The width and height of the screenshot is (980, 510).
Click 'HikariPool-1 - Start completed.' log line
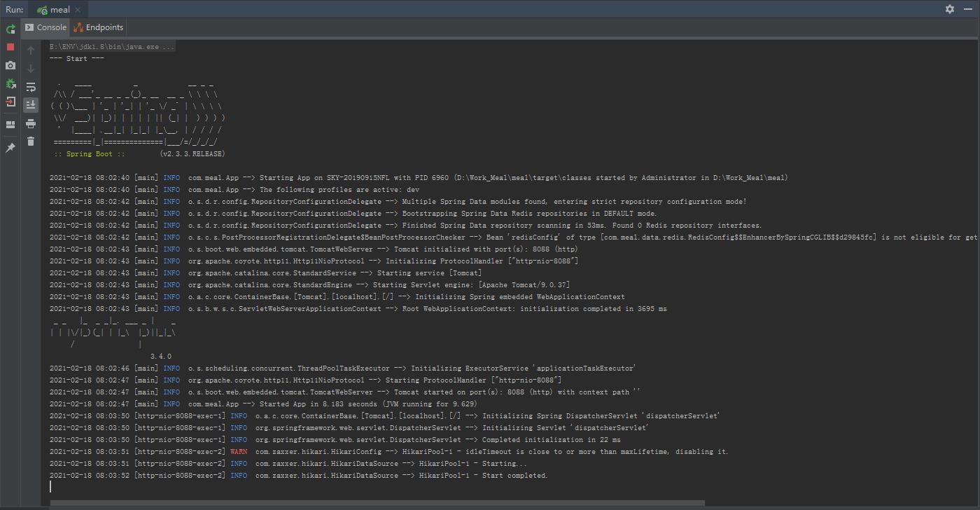coord(298,476)
